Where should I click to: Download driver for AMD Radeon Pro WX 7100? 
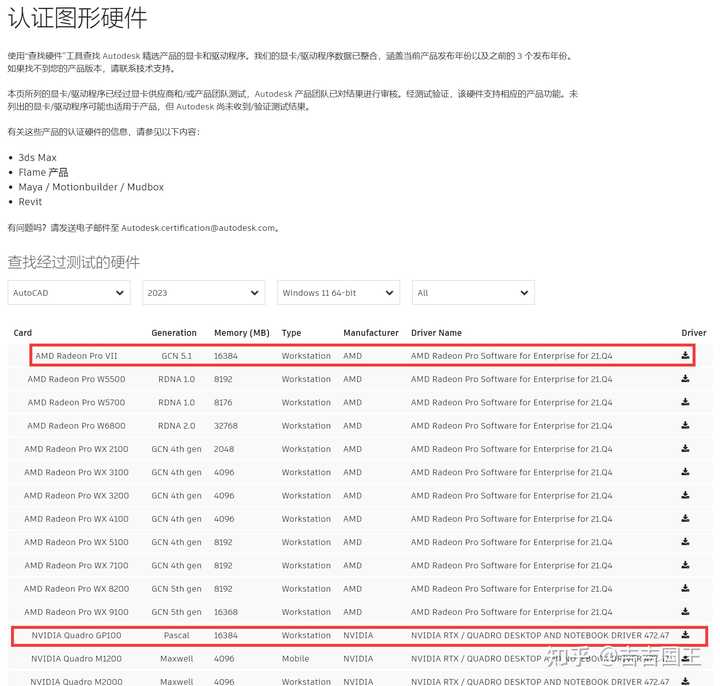[685, 565]
